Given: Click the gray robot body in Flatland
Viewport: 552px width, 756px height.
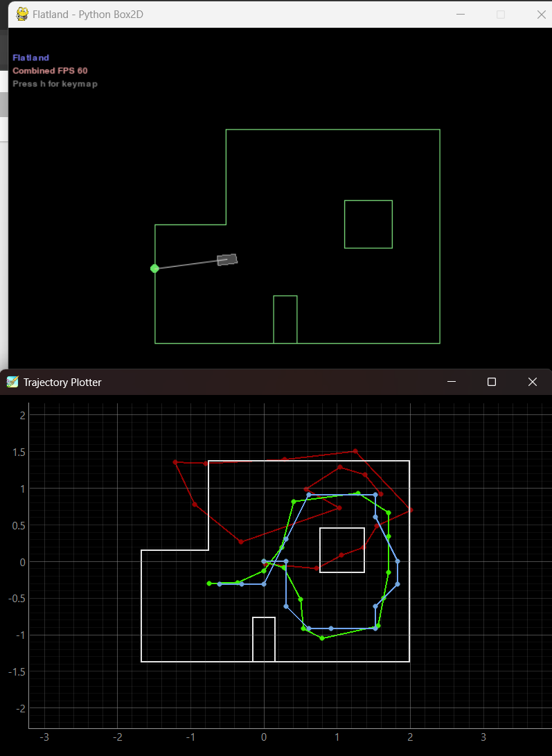Looking at the screenshot, I should tap(227, 260).
